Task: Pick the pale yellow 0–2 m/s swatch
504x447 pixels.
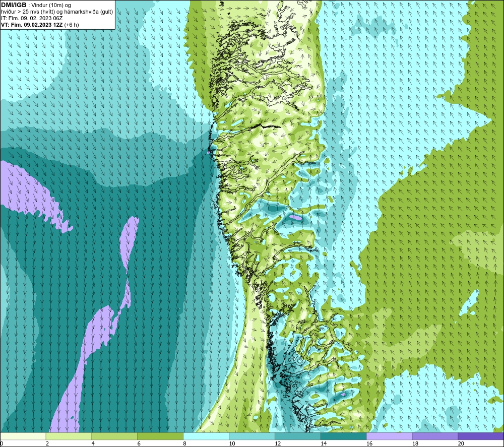Action: (23, 436)
